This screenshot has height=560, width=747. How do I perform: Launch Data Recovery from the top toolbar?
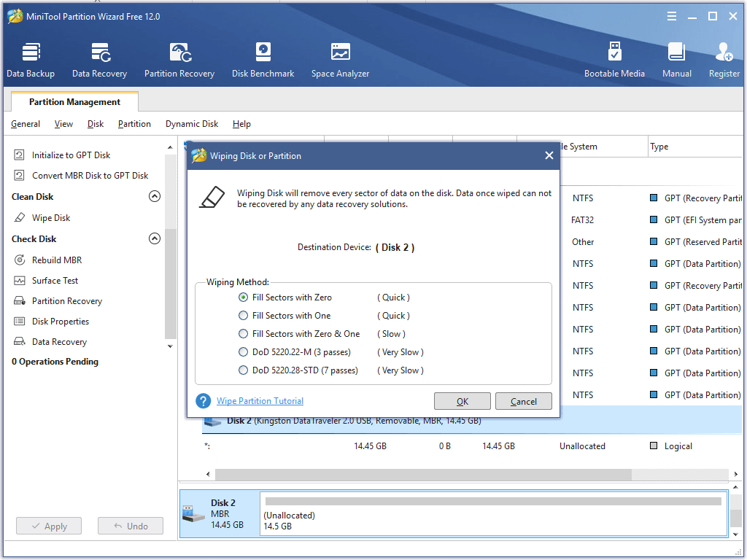(99, 60)
